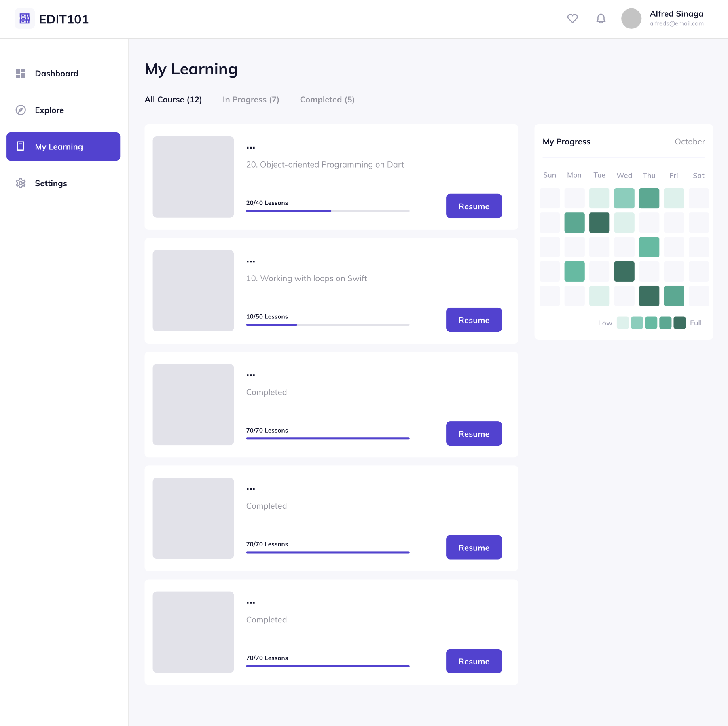728x726 pixels.
Task: Open more options on the Dart course card
Action: [x=251, y=148]
